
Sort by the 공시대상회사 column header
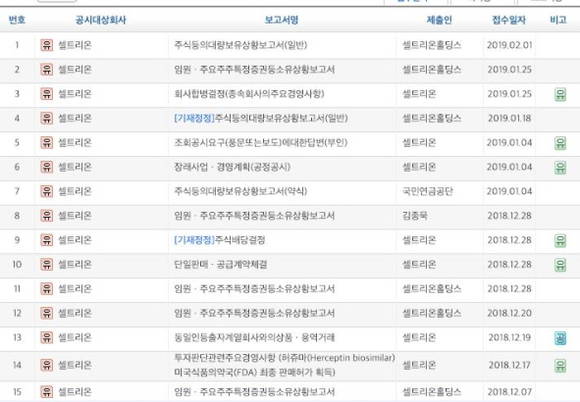[x=101, y=20]
